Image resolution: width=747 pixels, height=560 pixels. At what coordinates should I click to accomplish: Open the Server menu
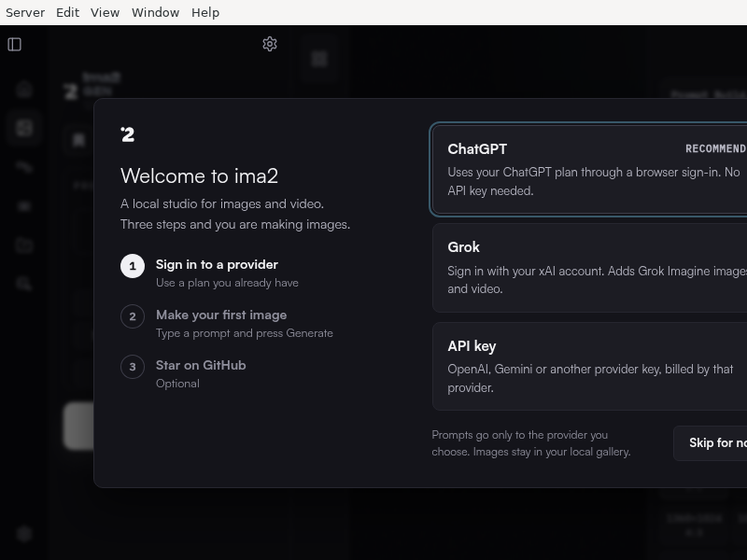coord(25,12)
